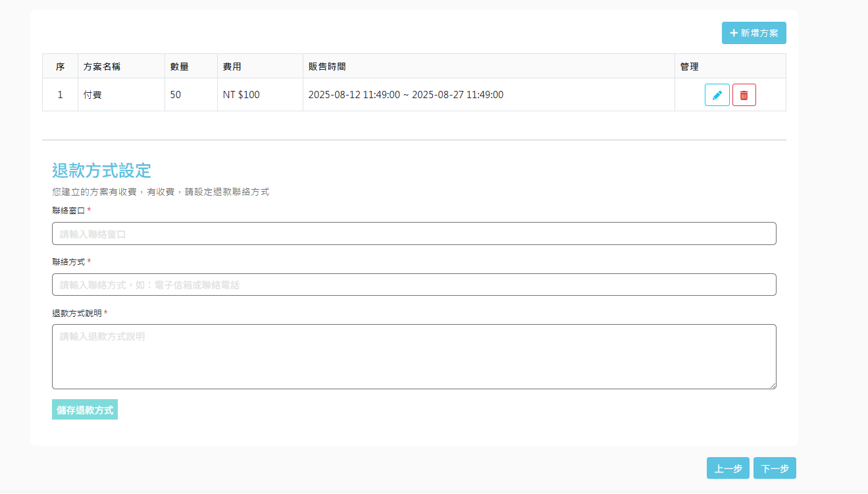
Task: Proceed with the 下一步 button
Action: coord(775,468)
